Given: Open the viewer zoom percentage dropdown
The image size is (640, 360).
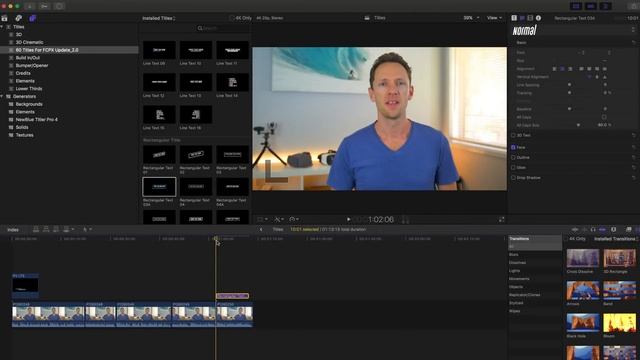Looking at the screenshot, I should pyautogui.click(x=471, y=18).
